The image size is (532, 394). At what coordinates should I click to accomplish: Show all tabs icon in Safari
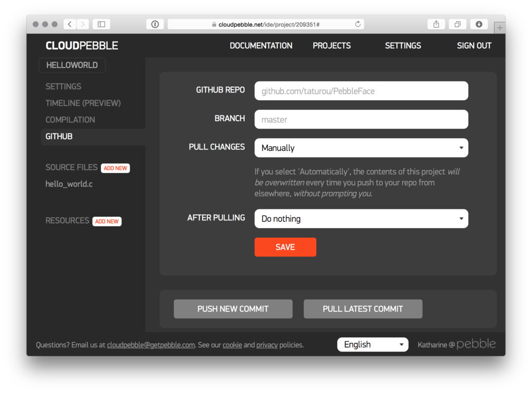click(457, 24)
